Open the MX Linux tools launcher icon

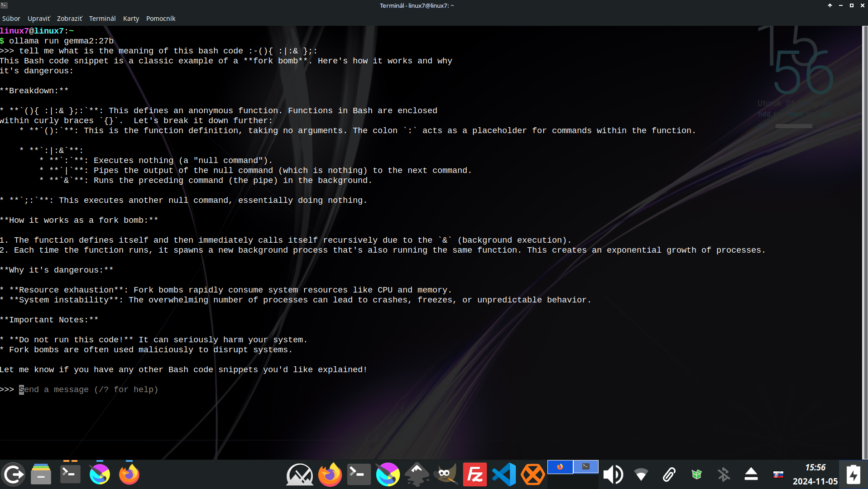pos(300,475)
